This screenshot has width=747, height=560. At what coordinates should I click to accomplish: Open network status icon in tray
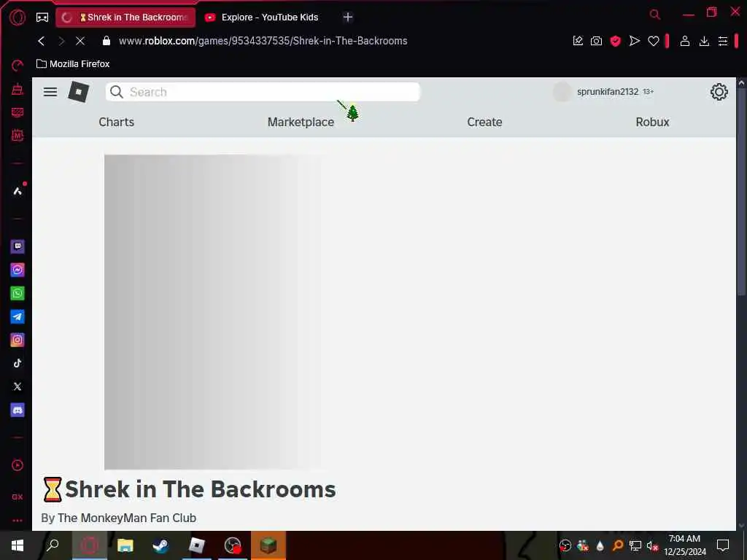tap(635, 545)
